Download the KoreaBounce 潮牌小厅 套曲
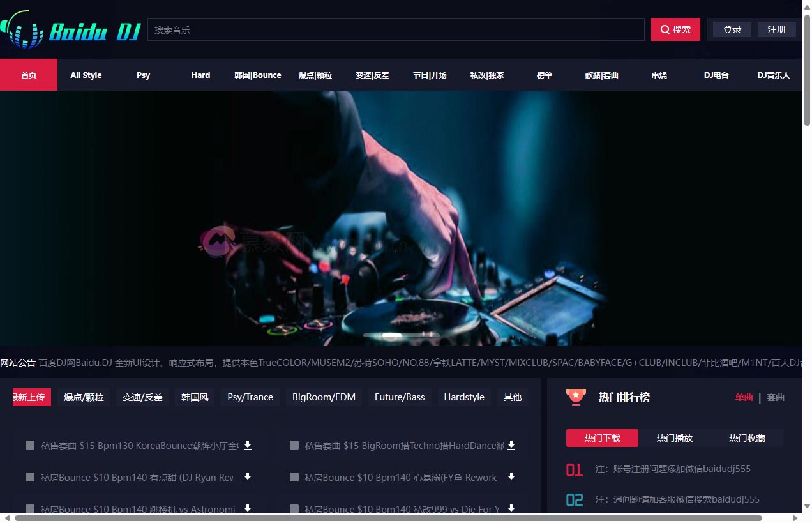Viewport: 812px width, 523px height. point(247,444)
